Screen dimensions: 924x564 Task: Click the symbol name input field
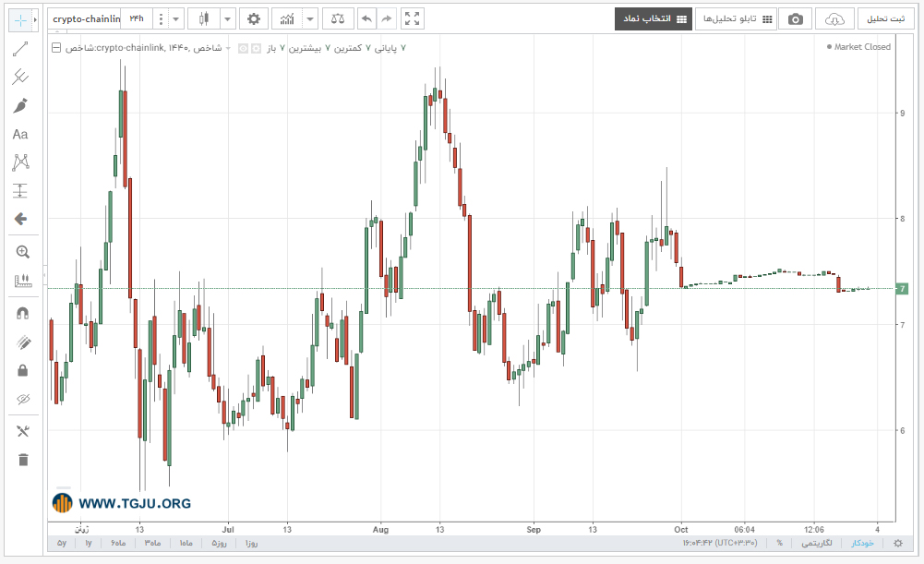tap(86, 18)
